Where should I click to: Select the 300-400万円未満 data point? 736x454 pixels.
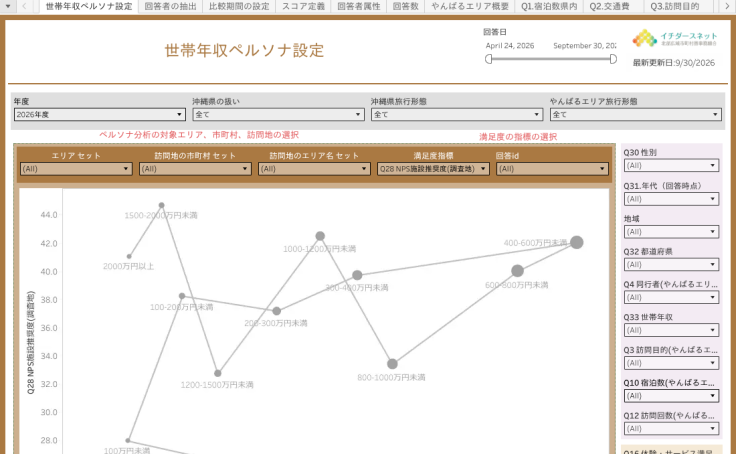point(357,275)
